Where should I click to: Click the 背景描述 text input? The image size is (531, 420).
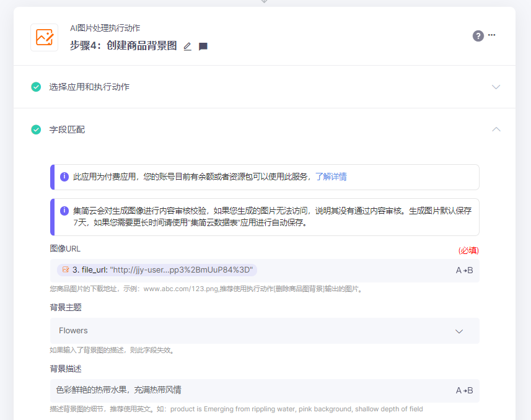(x=265, y=391)
